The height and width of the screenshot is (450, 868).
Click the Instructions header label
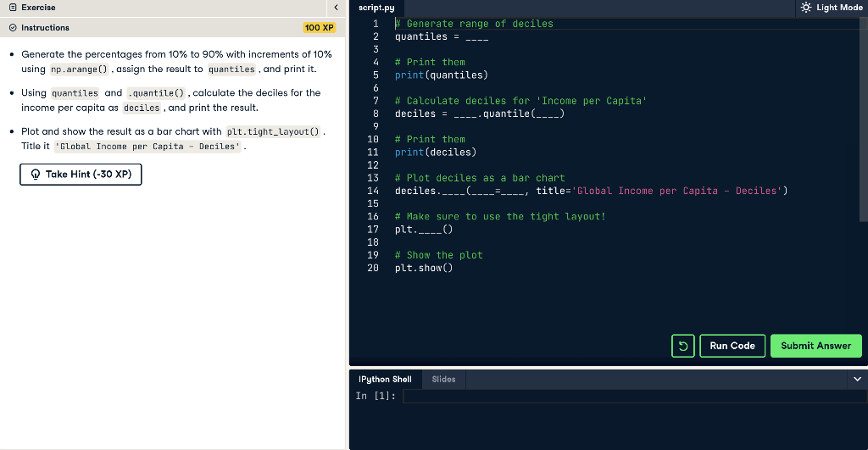[46, 28]
